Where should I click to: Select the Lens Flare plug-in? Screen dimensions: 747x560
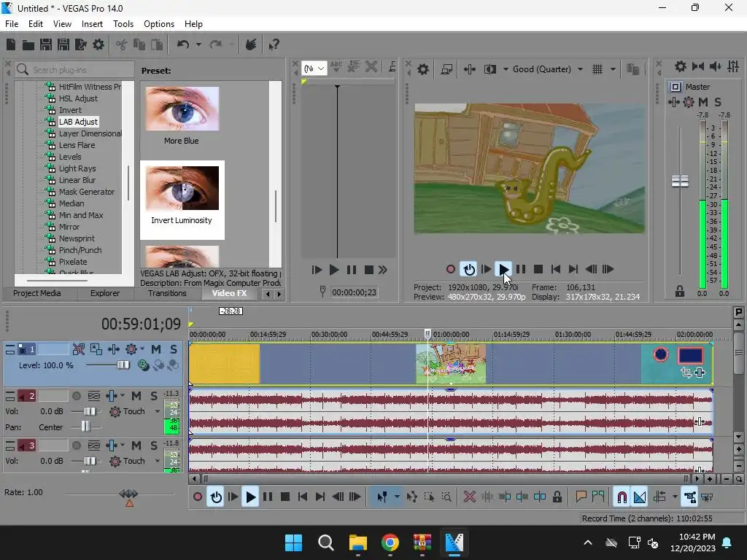(x=76, y=145)
